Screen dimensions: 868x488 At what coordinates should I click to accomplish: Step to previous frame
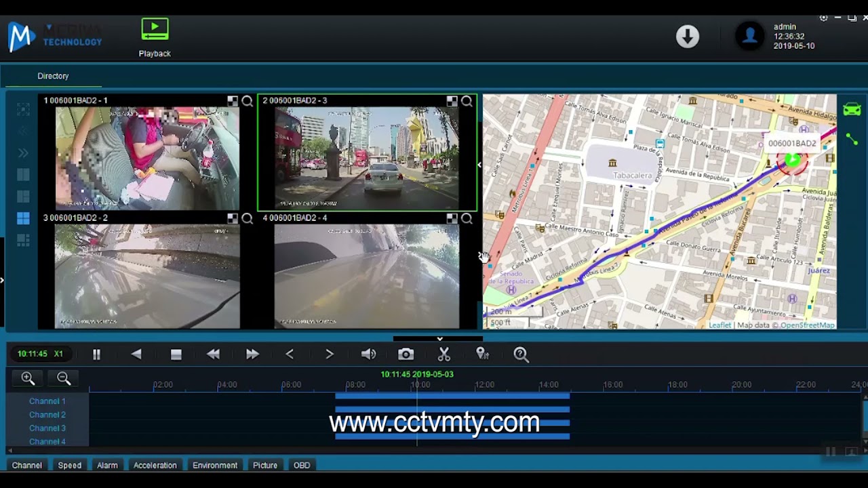(x=290, y=354)
